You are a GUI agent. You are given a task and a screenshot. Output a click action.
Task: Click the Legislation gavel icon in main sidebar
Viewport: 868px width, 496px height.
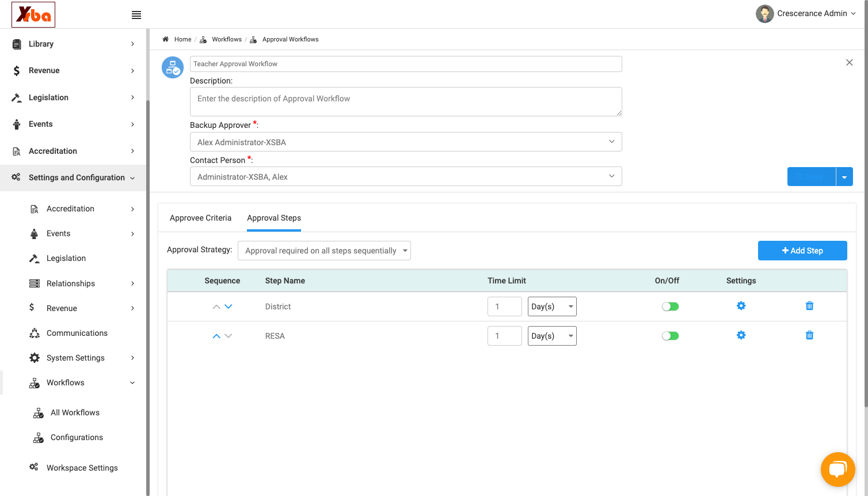17,97
